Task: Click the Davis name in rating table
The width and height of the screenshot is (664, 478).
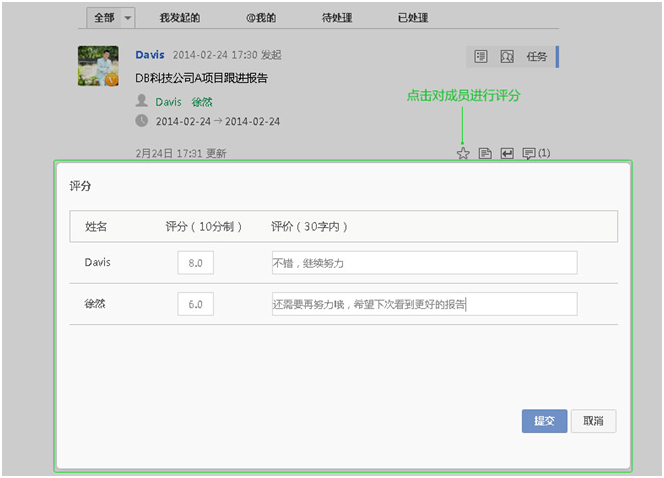Action: click(x=97, y=262)
